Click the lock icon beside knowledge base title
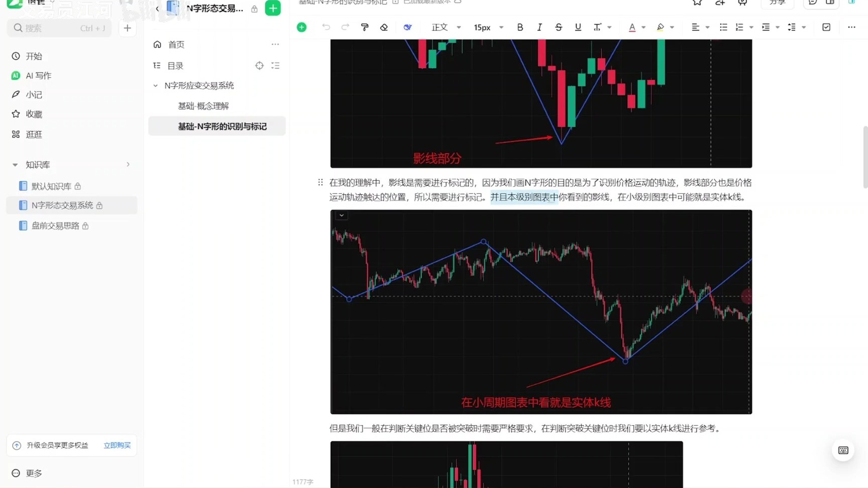Screen dimensions: 868x488 pos(254,9)
